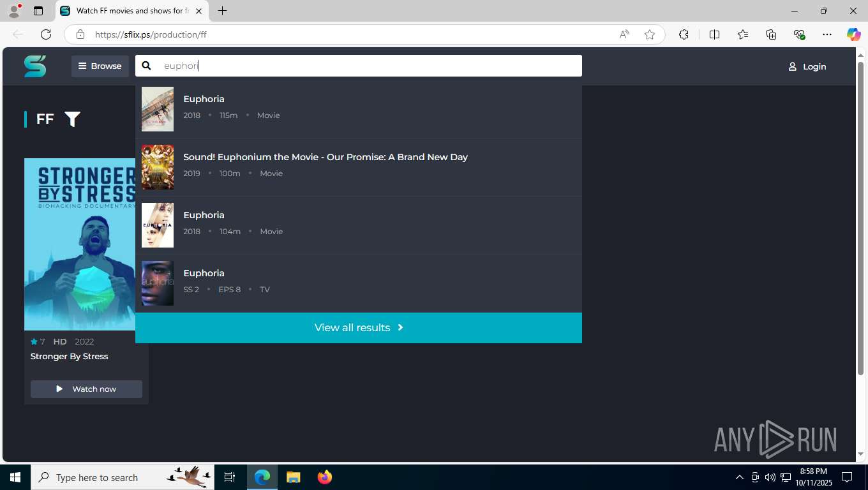Go back using browser back arrow
This screenshot has height=490, width=868.
click(x=18, y=34)
